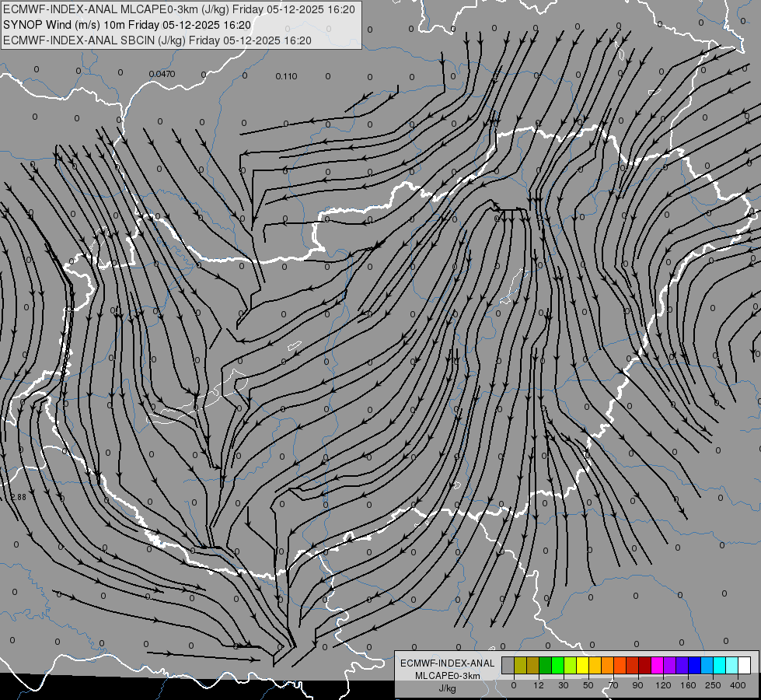The height and width of the screenshot is (700, 761).
Task: Click the legend label 30
Action: [x=564, y=685]
